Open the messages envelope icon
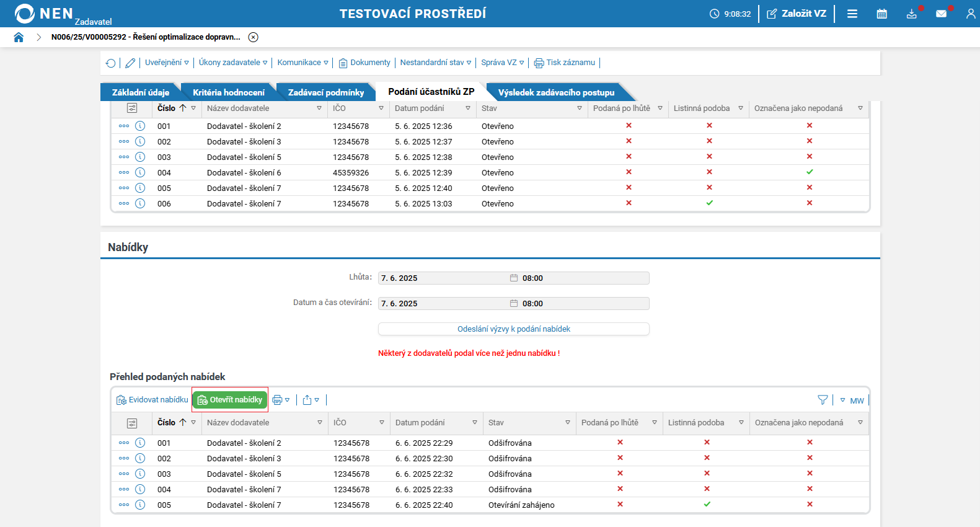Image resolution: width=980 pixels, height=527 pixels. pyautogui.click(x=941, y=14)
